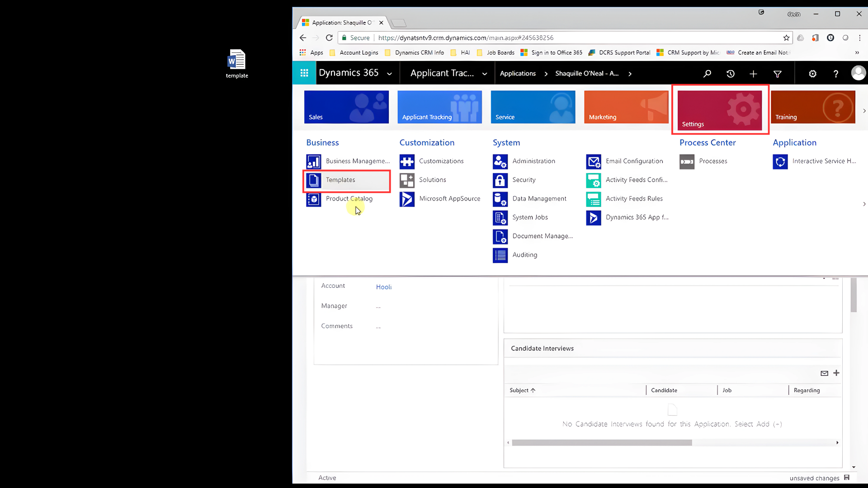Image resolution: width=868 pixels, height=488 pixels.
Task: Click the quick create plus icon
Action: point(753,74)
